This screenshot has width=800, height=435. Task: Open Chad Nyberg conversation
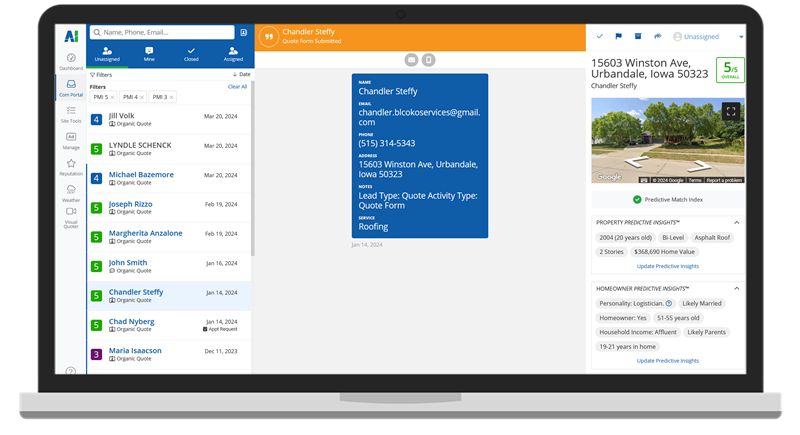point(169,325)
